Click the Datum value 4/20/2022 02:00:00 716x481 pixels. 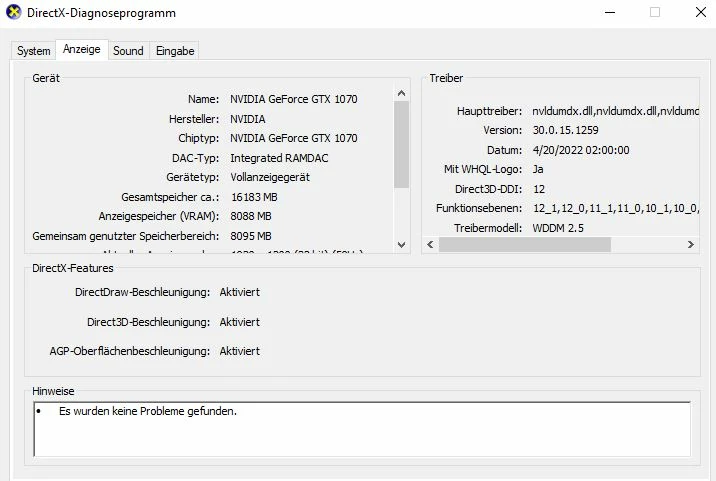point(581,150)
